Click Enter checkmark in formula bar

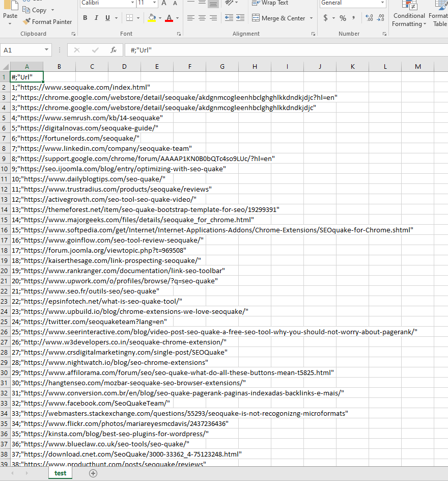click(95, 50)
